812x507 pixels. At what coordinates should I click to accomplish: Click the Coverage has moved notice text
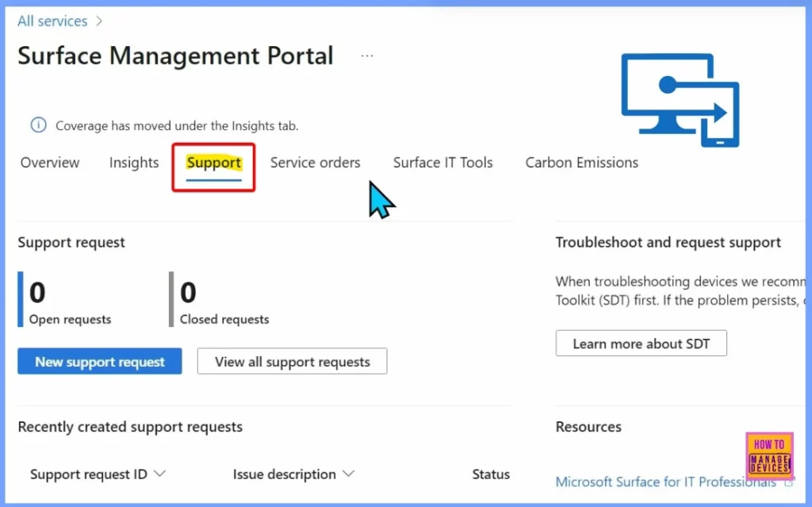coord(177,126)
